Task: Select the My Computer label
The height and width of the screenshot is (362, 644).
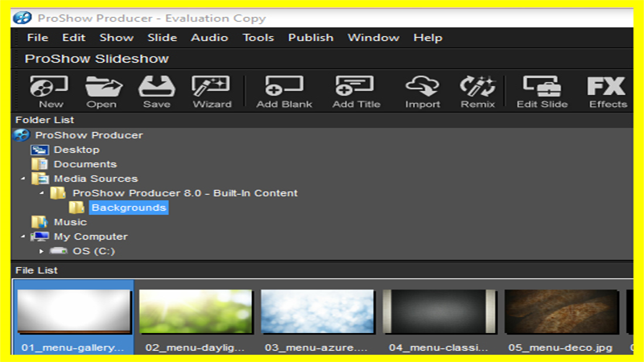Action: click(91, 237)
